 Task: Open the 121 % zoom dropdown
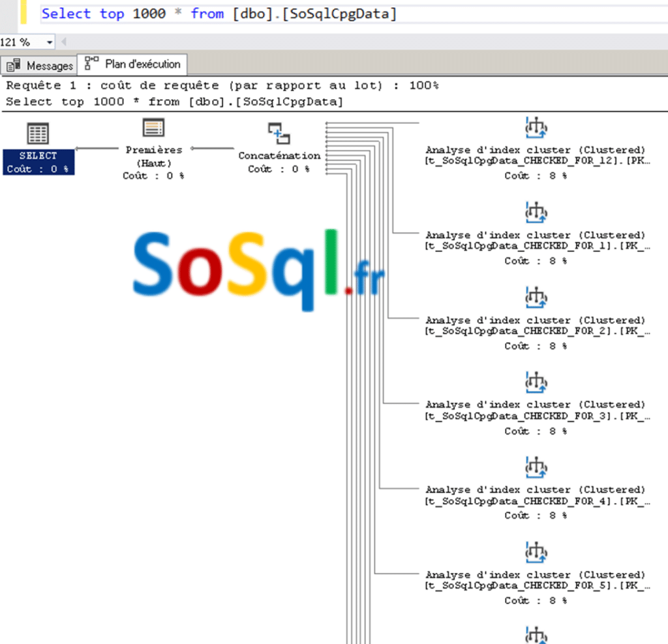(x=50, y=42)
